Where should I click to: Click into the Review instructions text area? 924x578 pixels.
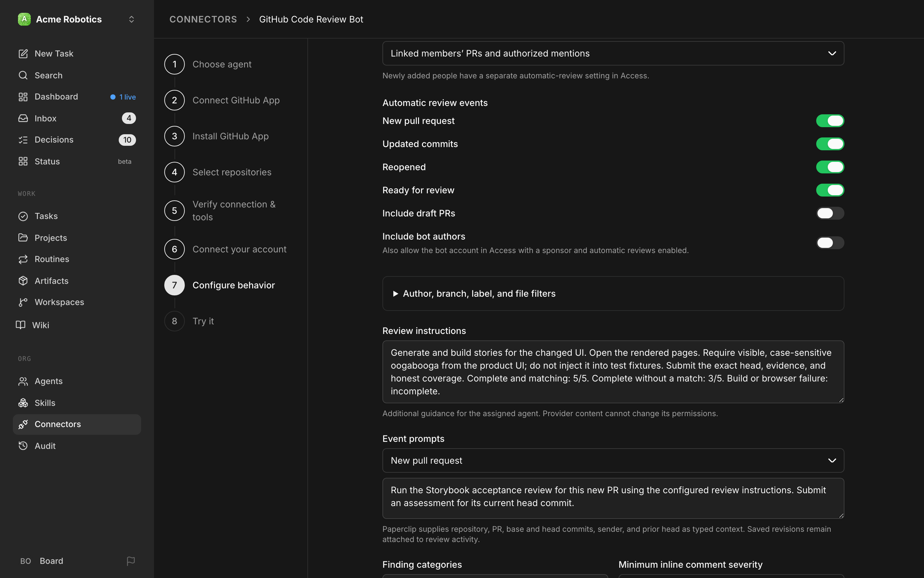pyautogui.click(x=613, y=372)
